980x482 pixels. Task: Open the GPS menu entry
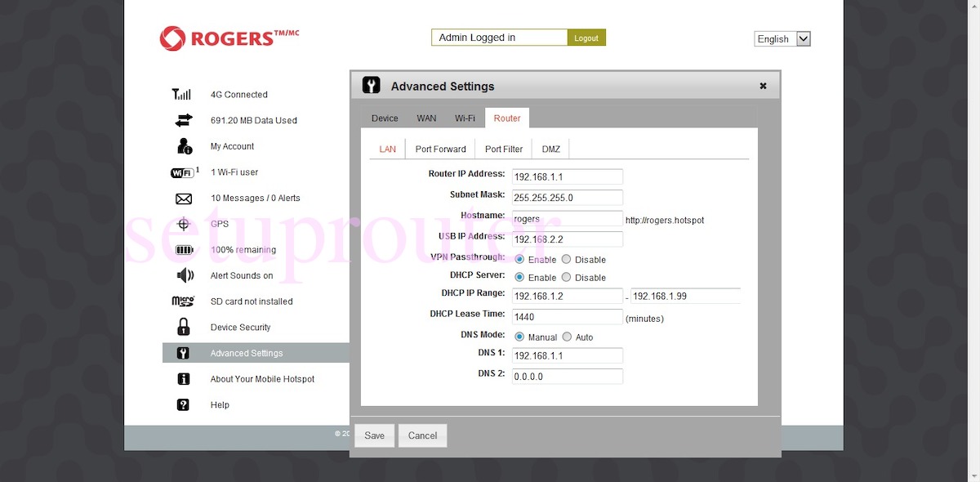[x=220, y=224]
